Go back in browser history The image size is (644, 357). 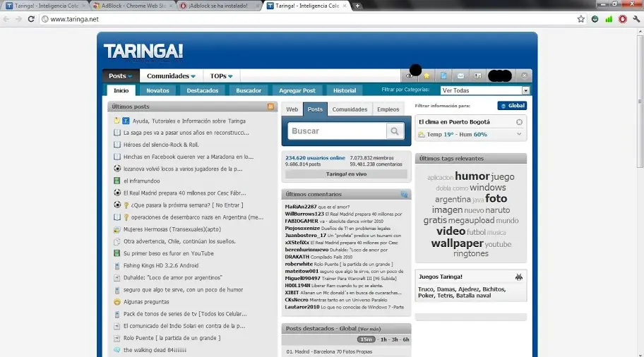click(6, 19)
